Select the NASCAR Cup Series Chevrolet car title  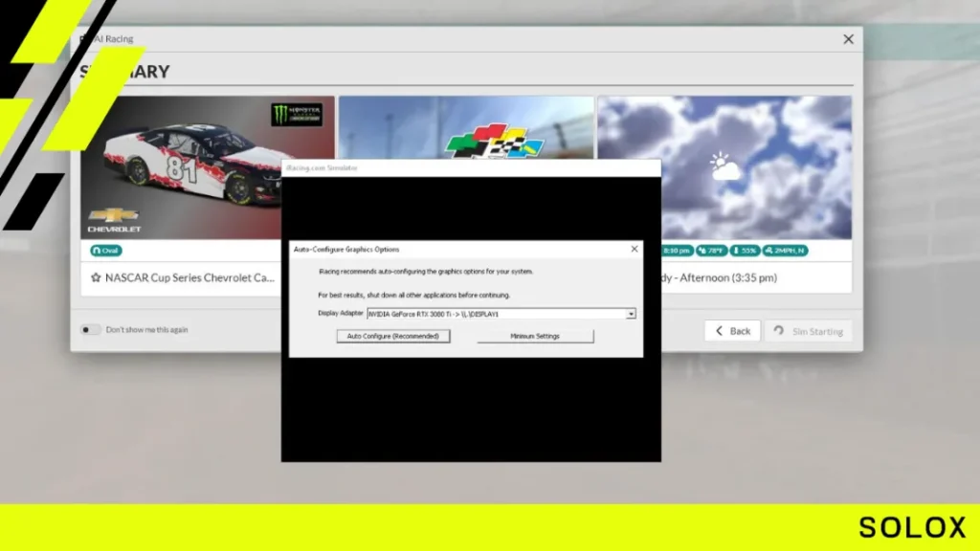pos(190,277)
